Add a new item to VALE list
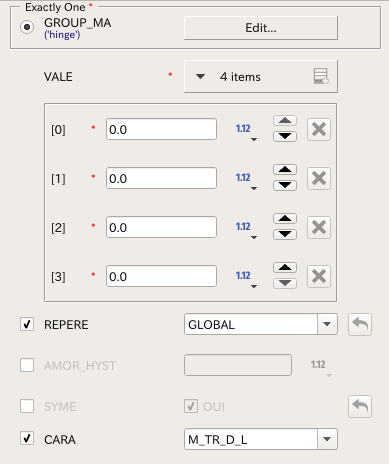 [321, 76]
